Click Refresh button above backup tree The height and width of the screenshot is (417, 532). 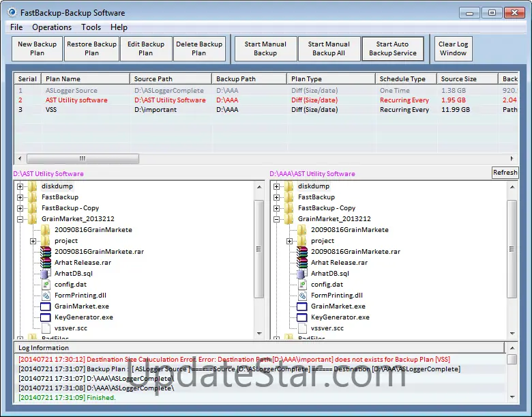click(505, 173)
